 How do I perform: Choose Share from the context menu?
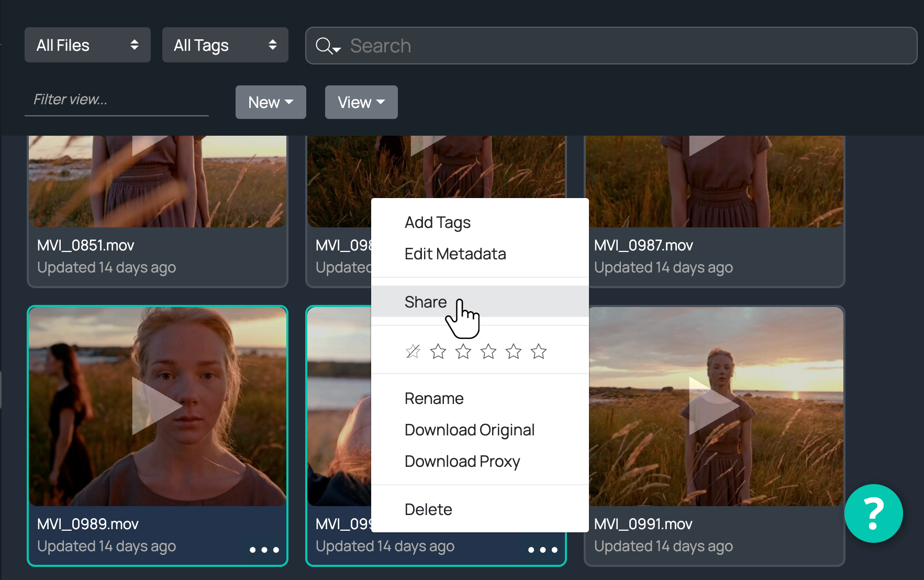point(426,302)
